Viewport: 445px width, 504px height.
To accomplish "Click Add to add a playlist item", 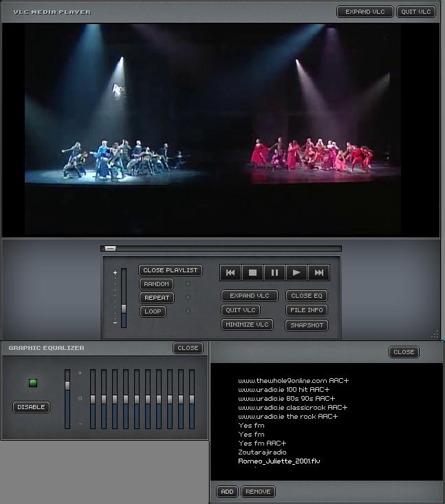I will [226, 492].
